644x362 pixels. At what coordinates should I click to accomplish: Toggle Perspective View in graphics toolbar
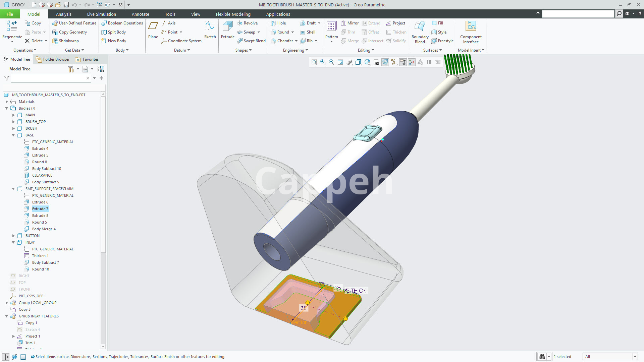(x=385, y=62)
